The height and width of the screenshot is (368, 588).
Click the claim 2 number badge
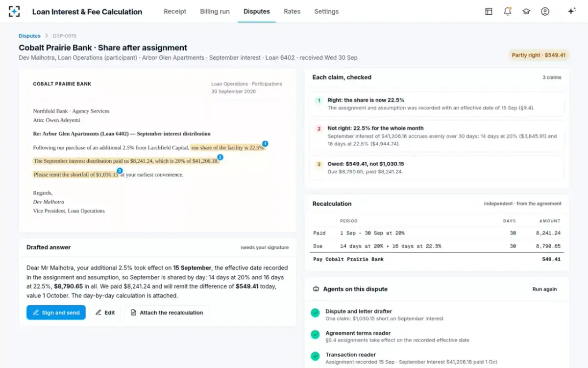coord(318,129)
